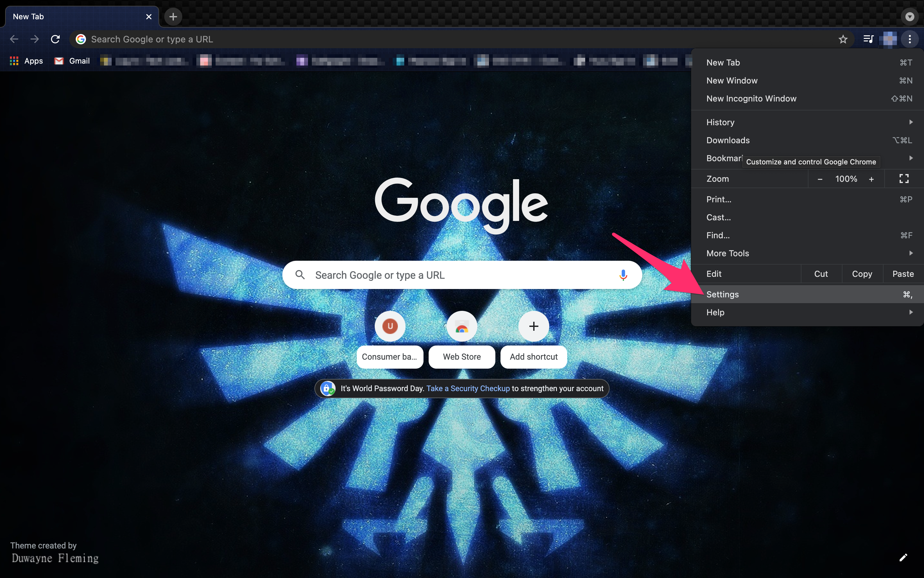The height and width of the screenshot is (578, 924).
Task: Open the media controls icon in toolbar
Action: [868, 39]
